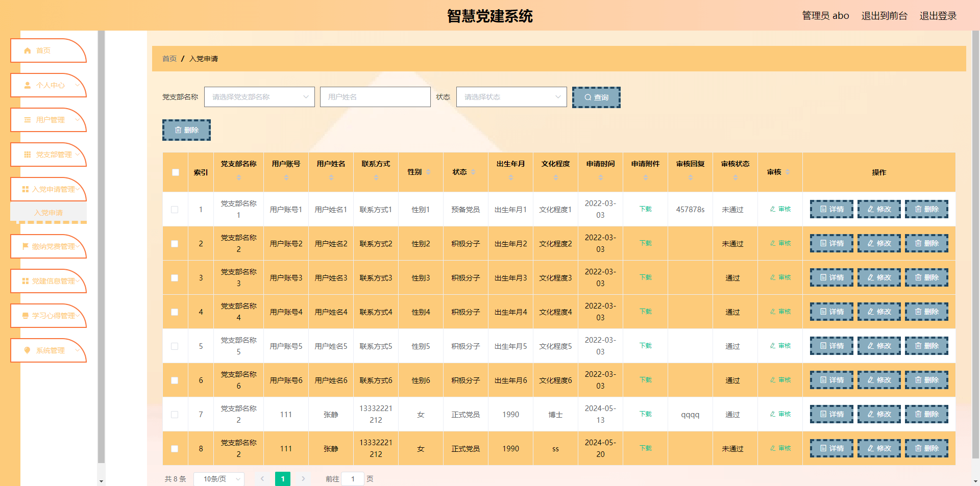Click the 审核 edit icon in row 1
This screenshot has width=980, height=486.
coord(773,209)
